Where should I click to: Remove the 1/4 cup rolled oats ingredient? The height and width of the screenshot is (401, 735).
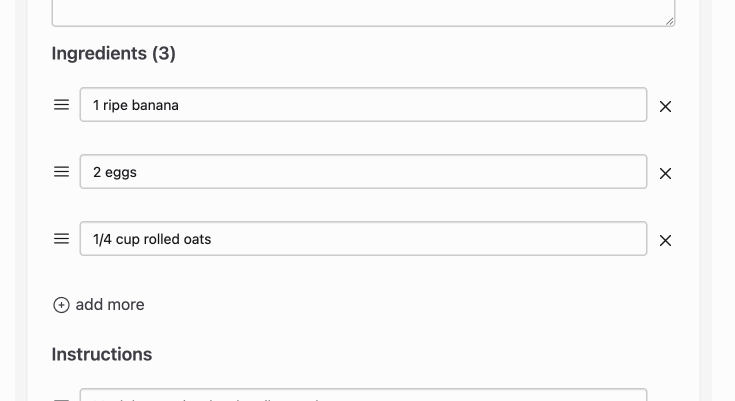[x=665, y=241]
